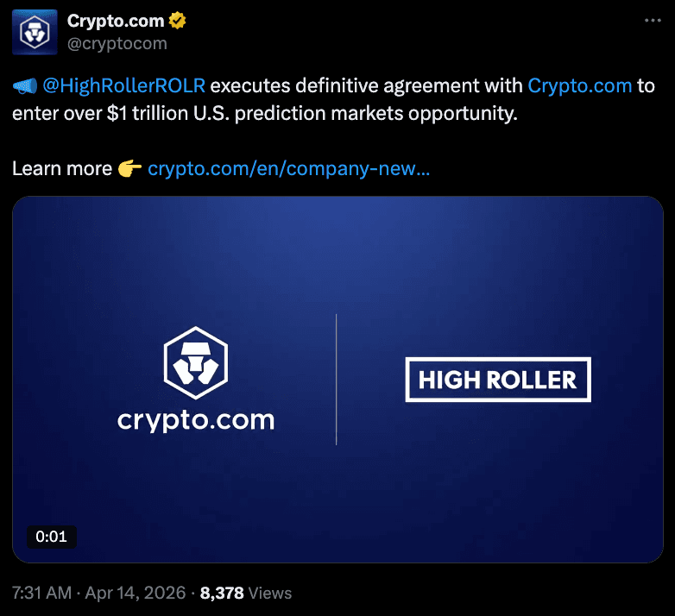
Task: View the 8,378 Views count
Action: pyautogui.click(x=246, y=593)
